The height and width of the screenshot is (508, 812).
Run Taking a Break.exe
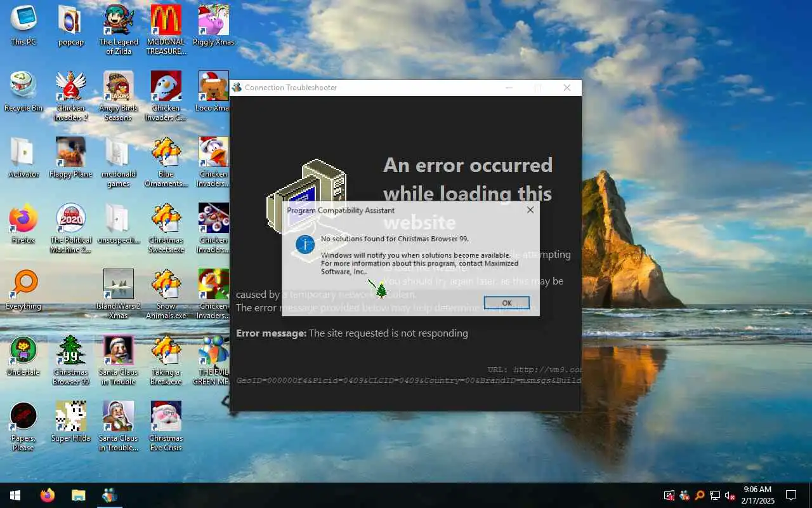166,360
